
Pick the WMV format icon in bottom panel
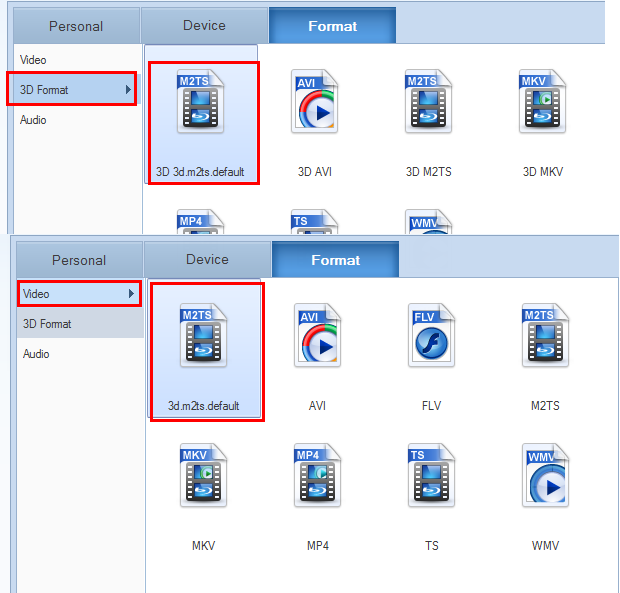tap(545, 475)
